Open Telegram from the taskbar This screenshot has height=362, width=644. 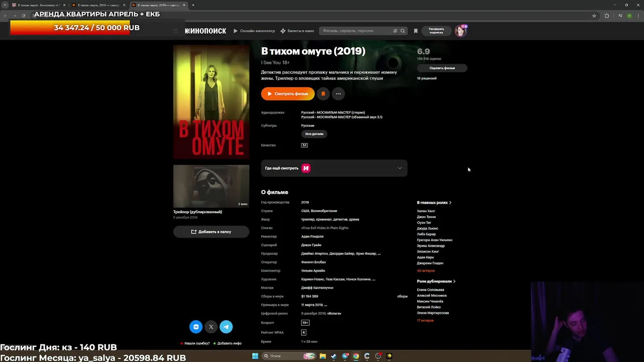[345, 356]
